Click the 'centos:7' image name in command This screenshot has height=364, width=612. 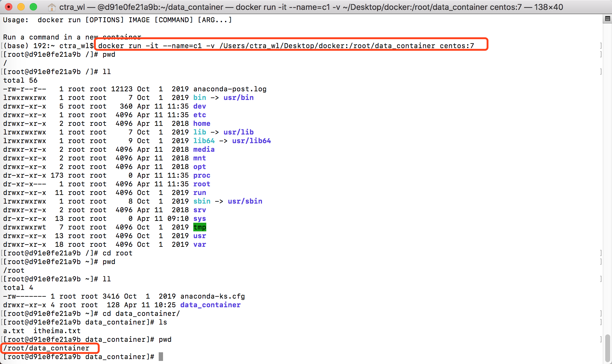457,46
